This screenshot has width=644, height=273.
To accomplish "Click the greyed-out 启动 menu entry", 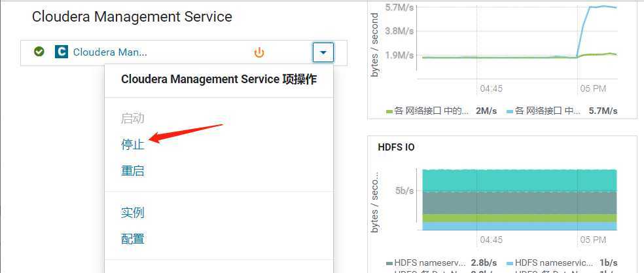I will pyautogui.click(x=132, y=118).
